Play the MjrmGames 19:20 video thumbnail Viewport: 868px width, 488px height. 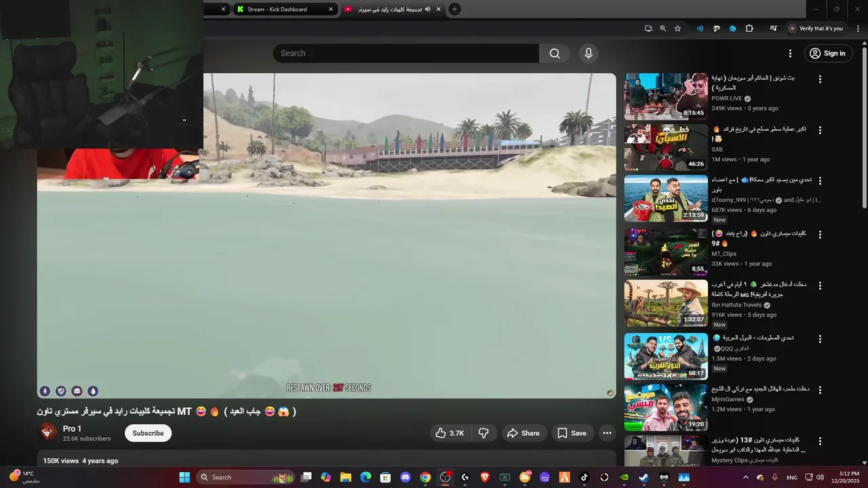pos(666,408)
